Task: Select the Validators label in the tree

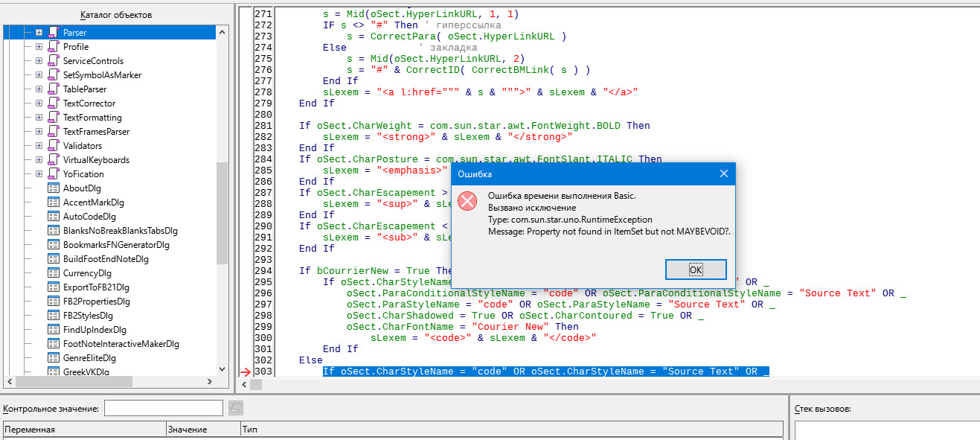Action: coord(83,146)
